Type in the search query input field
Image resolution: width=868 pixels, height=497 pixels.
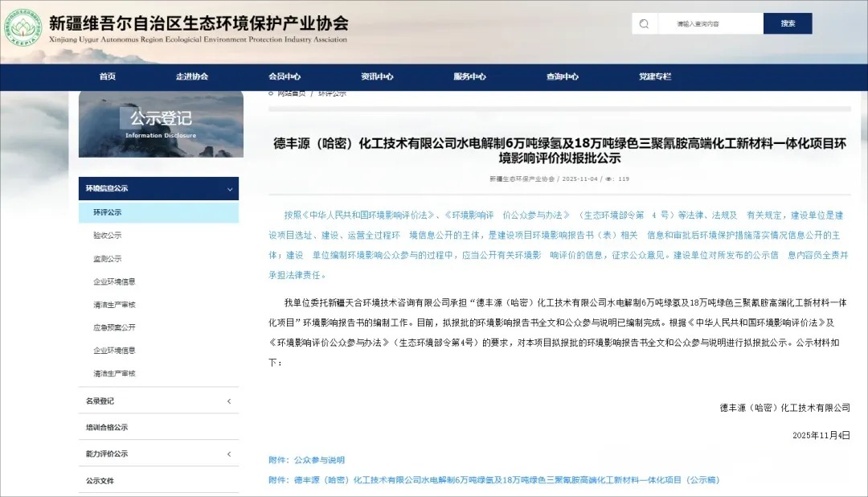tap(707, 23)
